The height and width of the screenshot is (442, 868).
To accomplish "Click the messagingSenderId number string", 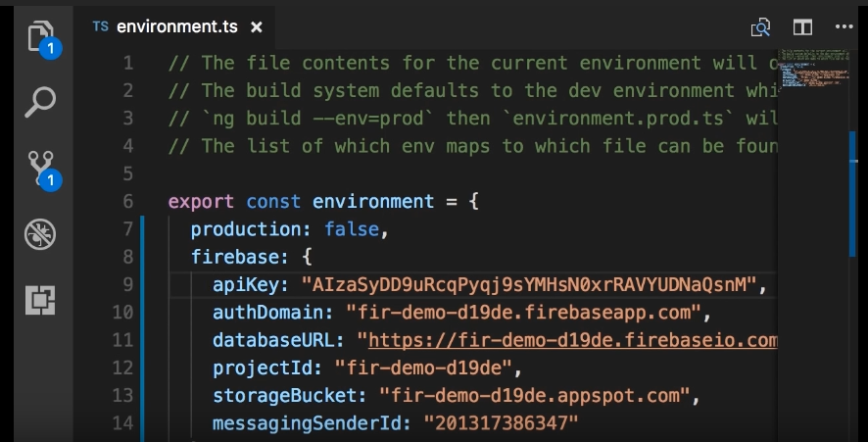I will (501, 424).
